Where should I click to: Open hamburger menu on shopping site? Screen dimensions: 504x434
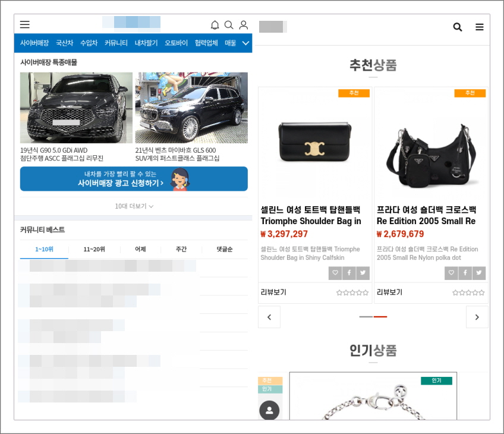(x=479, y=27)
